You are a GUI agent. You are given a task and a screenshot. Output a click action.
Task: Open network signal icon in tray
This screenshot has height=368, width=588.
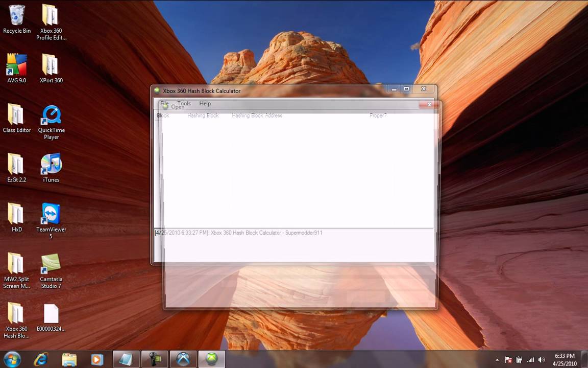click(530, 360)
